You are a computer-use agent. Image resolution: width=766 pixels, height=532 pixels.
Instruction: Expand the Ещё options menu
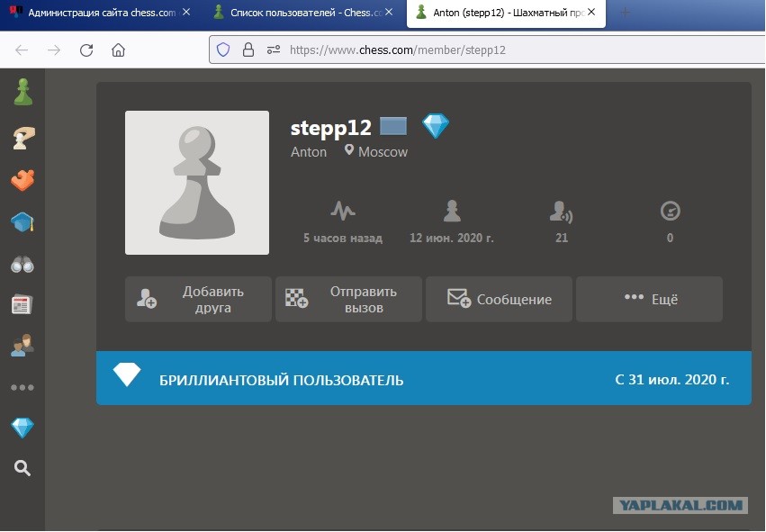pos(649,299)
